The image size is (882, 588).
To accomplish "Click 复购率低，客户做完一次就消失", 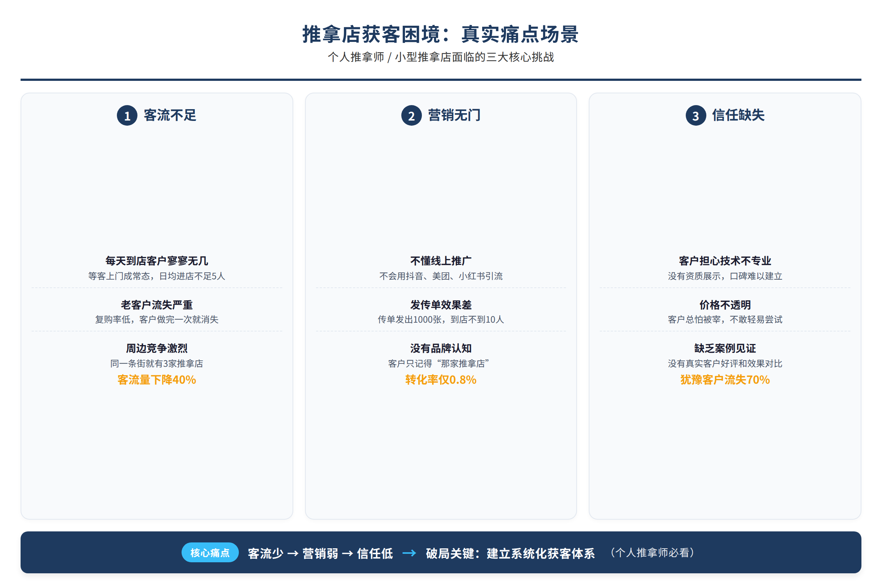I will point(157,319).
